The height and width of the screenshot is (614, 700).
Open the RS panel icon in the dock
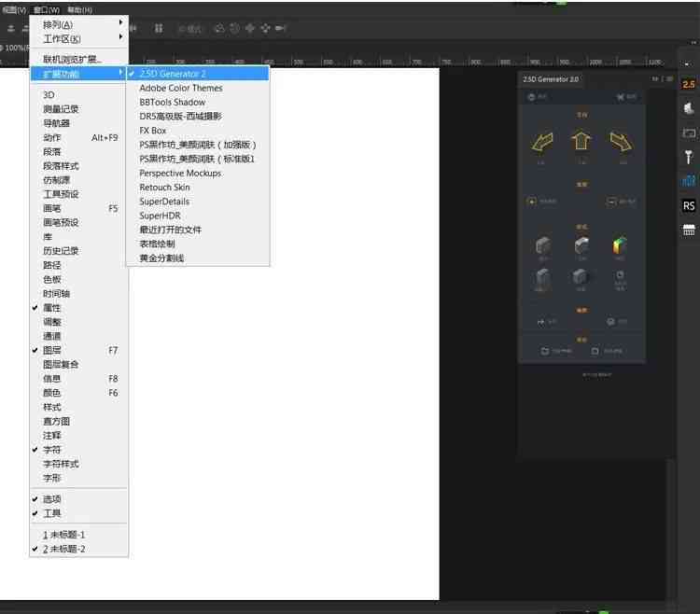689,205
